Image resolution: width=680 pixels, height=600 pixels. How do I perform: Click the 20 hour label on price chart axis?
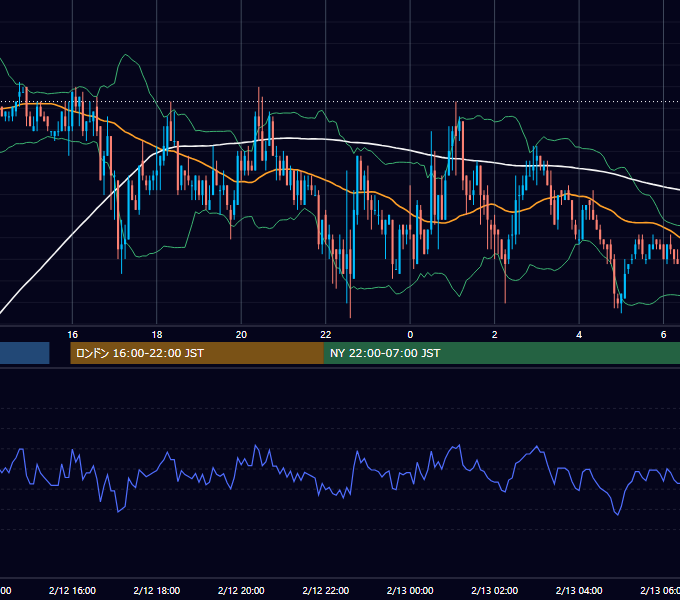pos(241,334)
